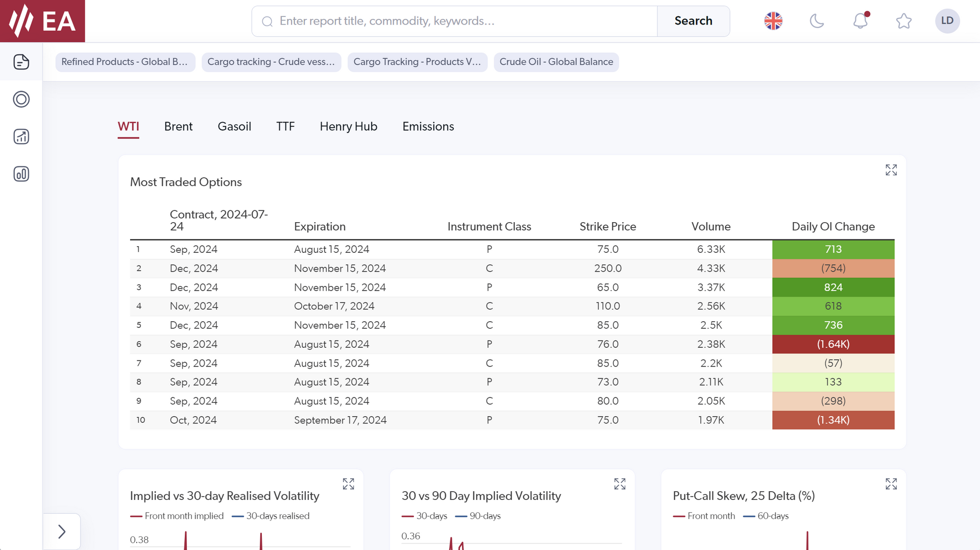Expand the sidebar with the chevron arrow
Screen dimensions: 980x550
click(62, 532)
